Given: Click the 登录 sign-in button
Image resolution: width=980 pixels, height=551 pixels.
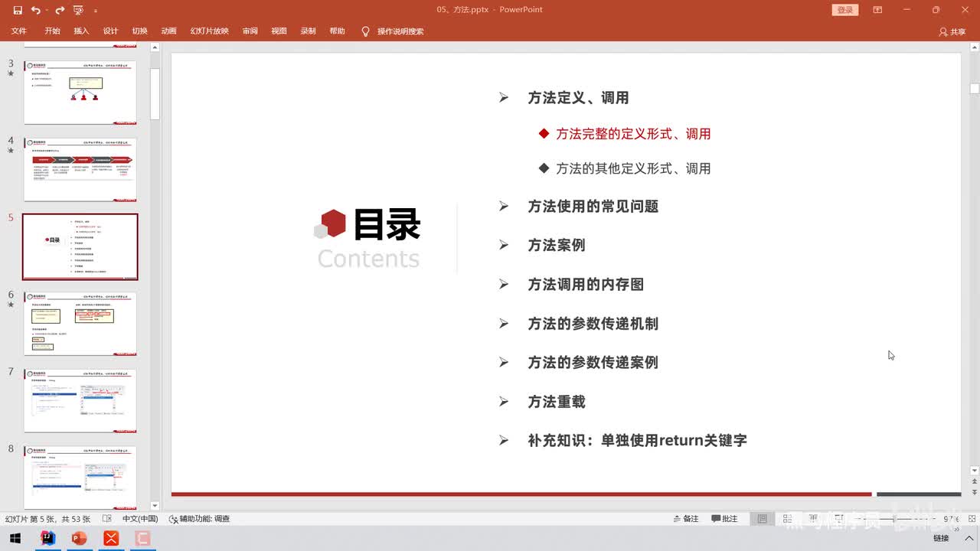Looking at the screenshot, I should point(844,10).
